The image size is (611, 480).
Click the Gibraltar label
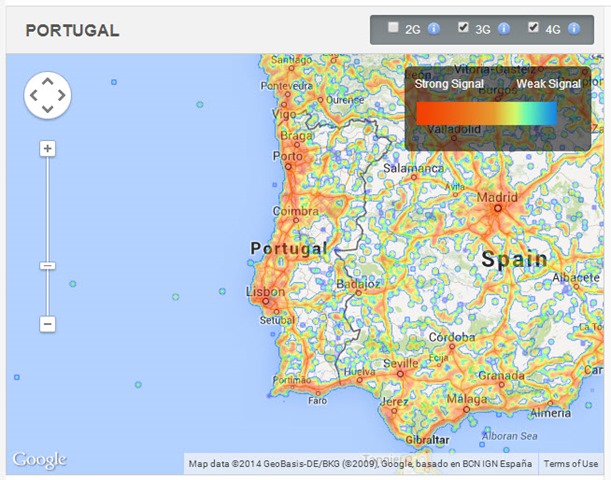click(x=427, y=440)
